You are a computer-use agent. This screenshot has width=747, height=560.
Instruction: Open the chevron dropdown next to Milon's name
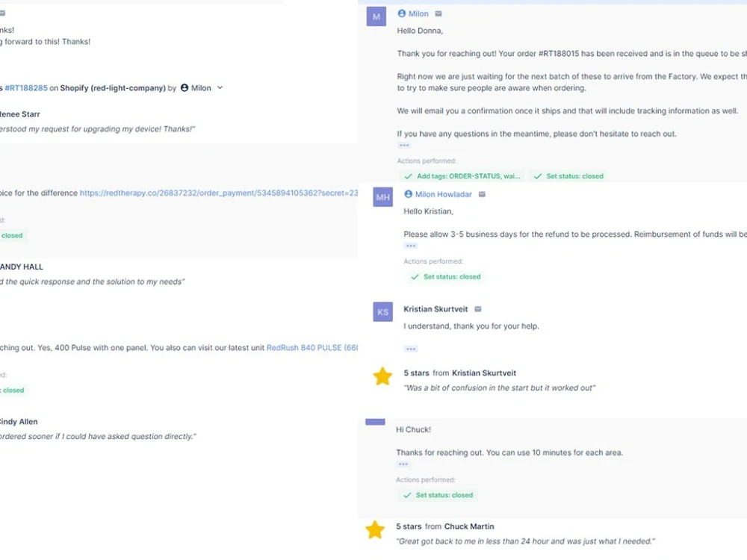pyautogui.click(x=220, y=87)
